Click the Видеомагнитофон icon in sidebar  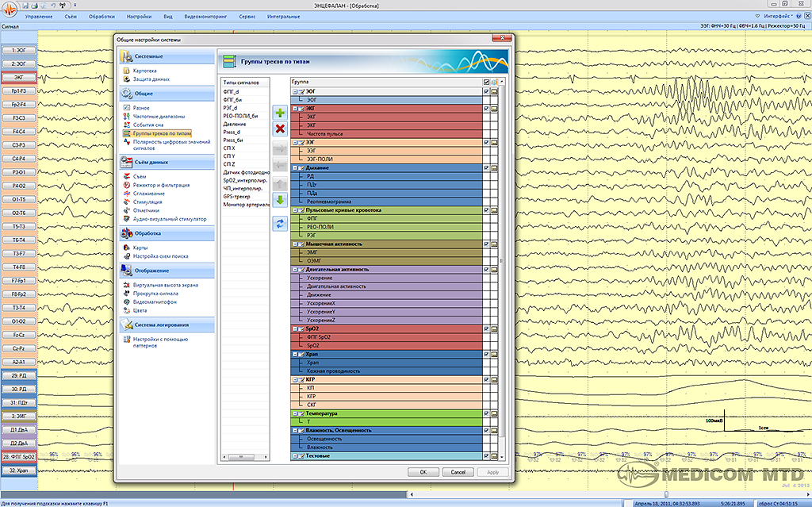pyautogui.click(x=126, y=302)
